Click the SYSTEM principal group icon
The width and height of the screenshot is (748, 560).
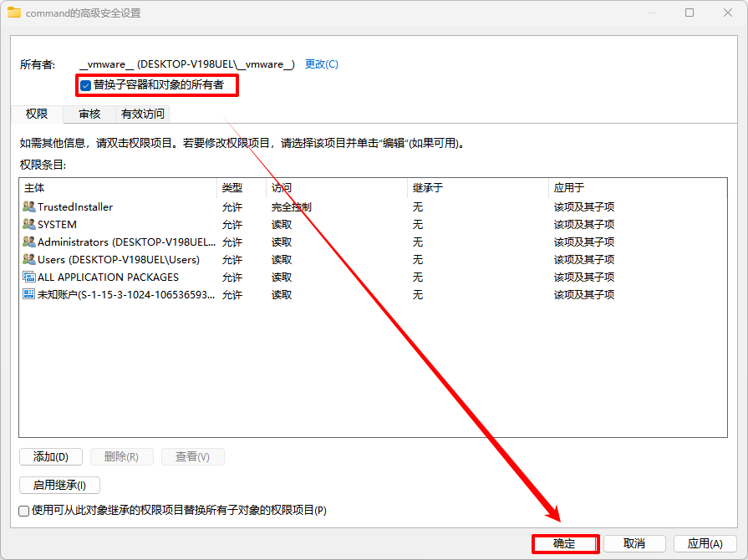pos(29,224)
